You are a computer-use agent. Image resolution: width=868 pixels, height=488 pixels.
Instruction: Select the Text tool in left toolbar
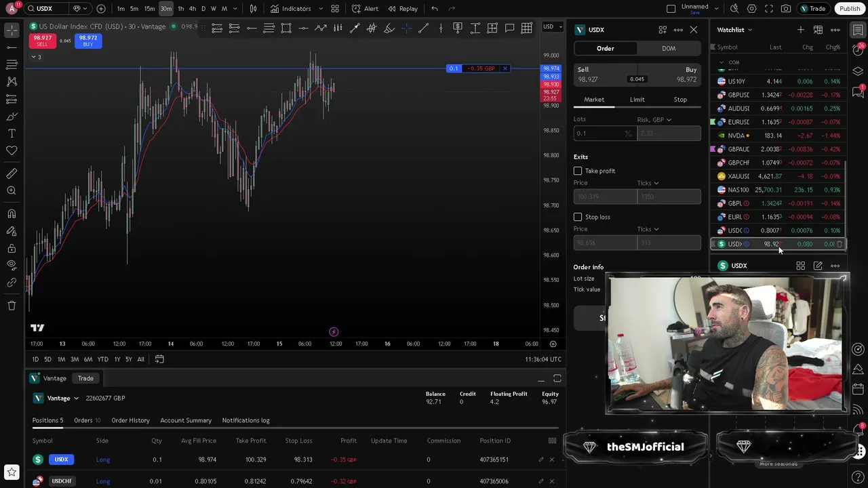tap(12, 134)
